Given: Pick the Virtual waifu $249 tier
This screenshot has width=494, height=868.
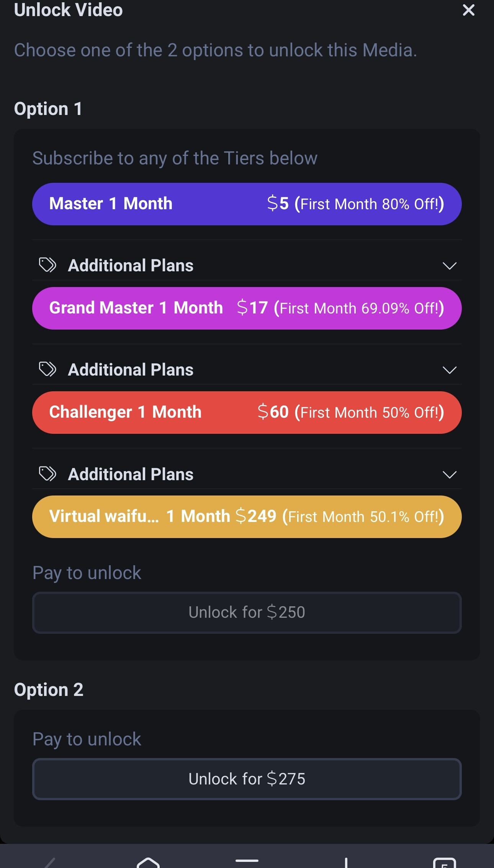Looking at the screenshot, I should [x=247, y=517].
